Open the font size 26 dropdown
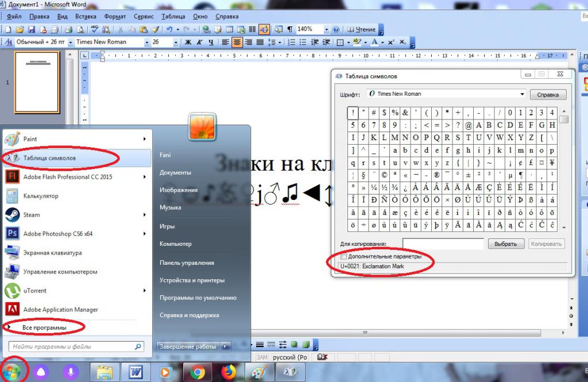 click(175, 43)
